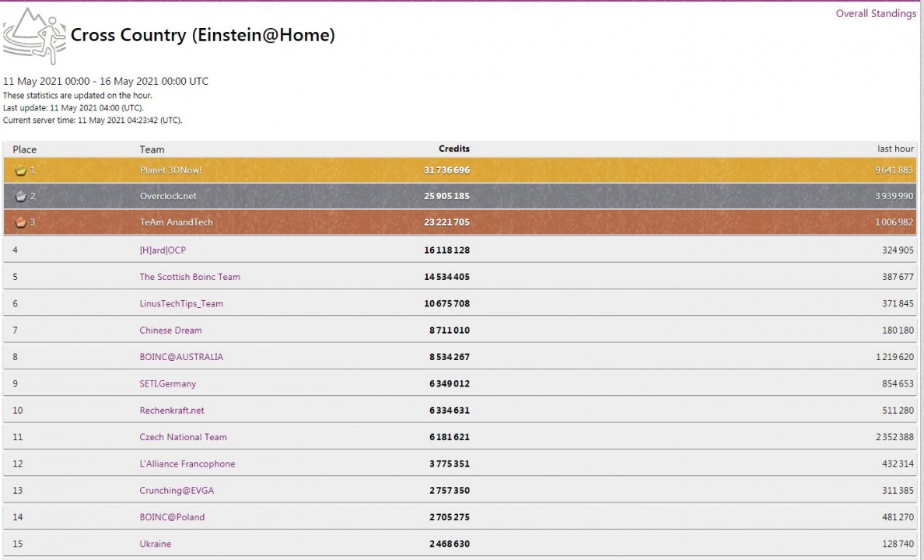This screenshot has height=560, width=924.
Task: Click [H]ard|OCP credits value 16 118 128
Action: pyautogui.click(x=446, y=250)
